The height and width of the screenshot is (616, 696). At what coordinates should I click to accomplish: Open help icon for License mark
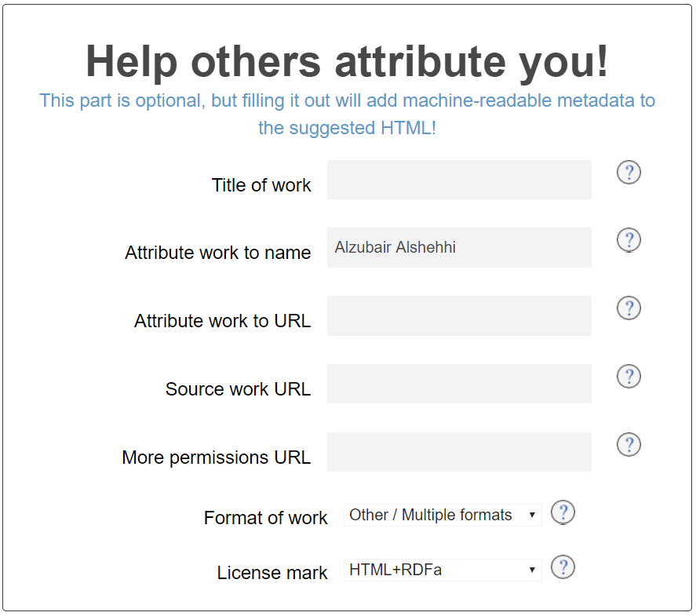click(563, 567)
